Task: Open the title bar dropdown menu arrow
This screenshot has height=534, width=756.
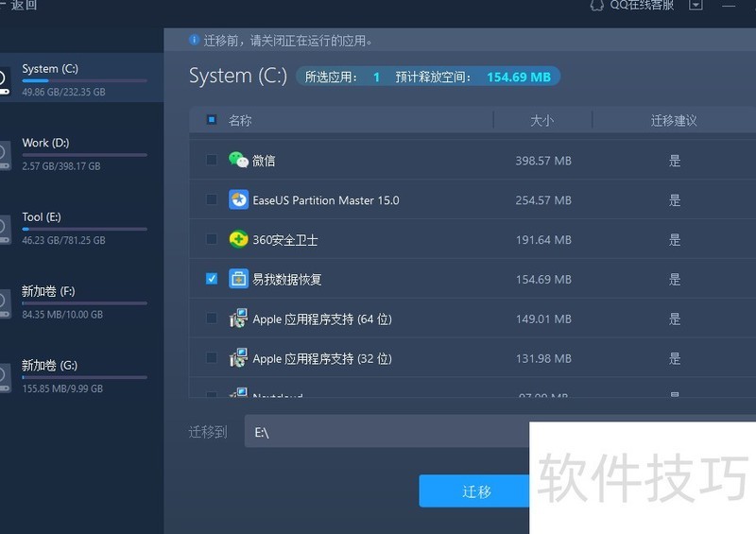Action: point(696,5)
